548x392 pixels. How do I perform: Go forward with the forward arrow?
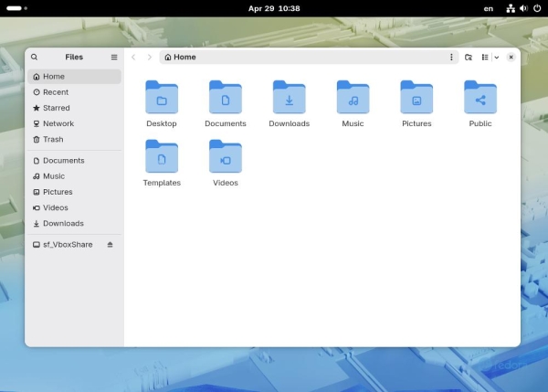click(x=150, y=57)
